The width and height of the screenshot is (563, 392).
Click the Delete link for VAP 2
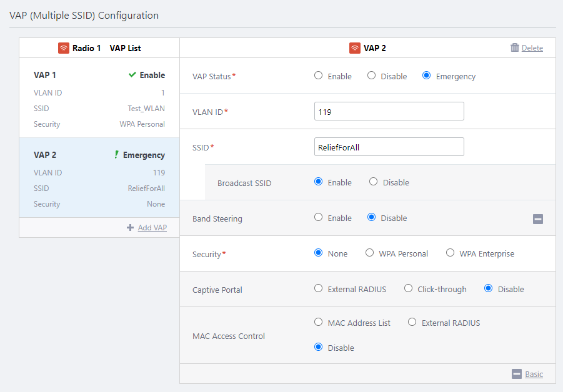pyautogui.click(x=532, y=48)
